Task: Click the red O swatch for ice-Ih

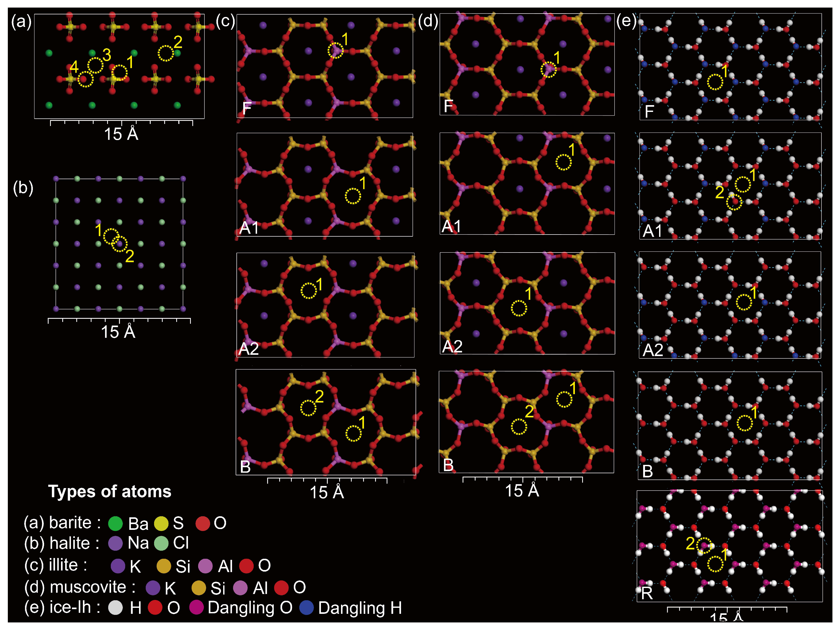Action: (155, 608)
